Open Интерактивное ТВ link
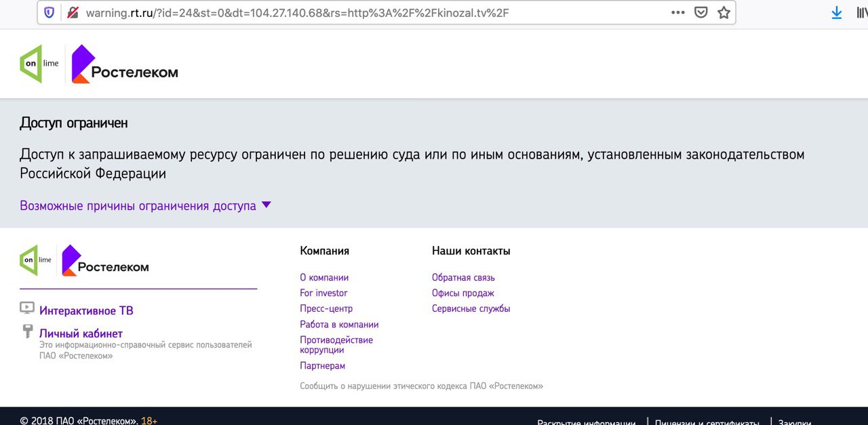868x425 pixels. click(x=86, y=311)
